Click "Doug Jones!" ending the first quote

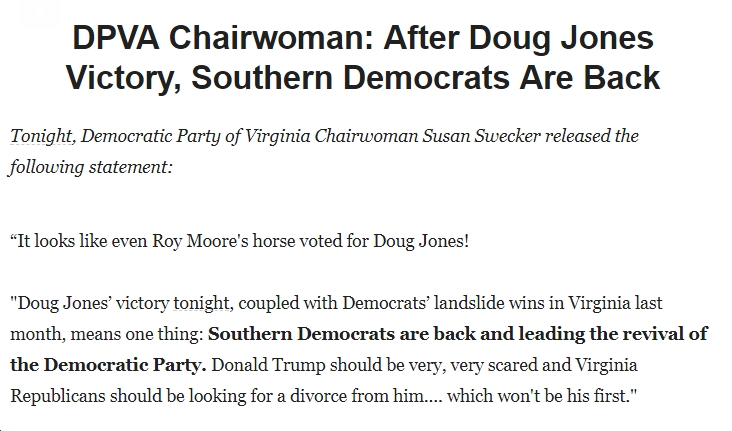coord(421,241)
